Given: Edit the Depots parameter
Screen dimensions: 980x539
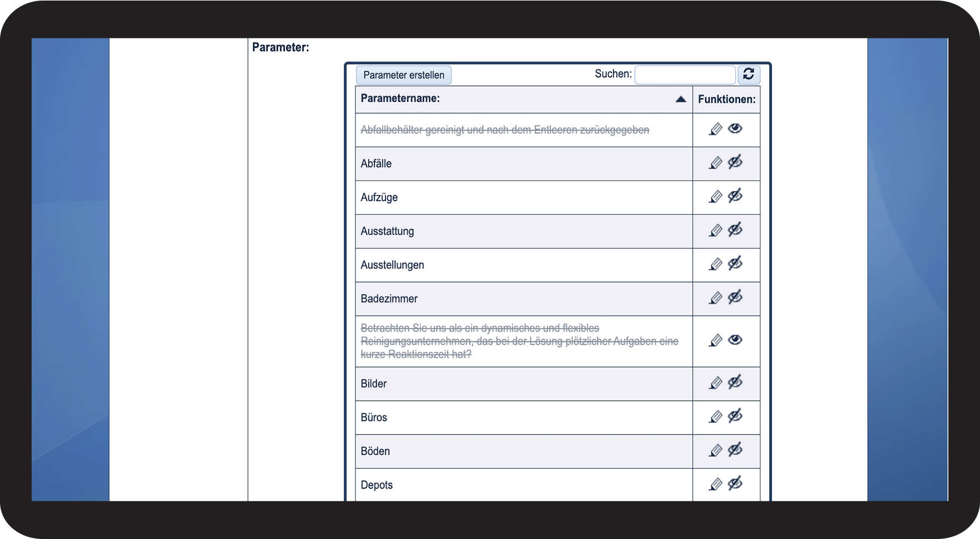Looking at the screenshot, I should click(x=716, y=485).
